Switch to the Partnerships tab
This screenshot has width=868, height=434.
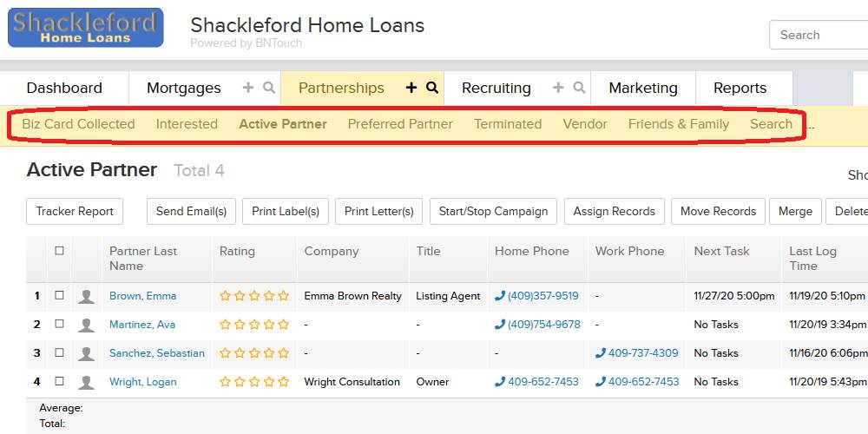pyautogui.click(x=341, y=88)
